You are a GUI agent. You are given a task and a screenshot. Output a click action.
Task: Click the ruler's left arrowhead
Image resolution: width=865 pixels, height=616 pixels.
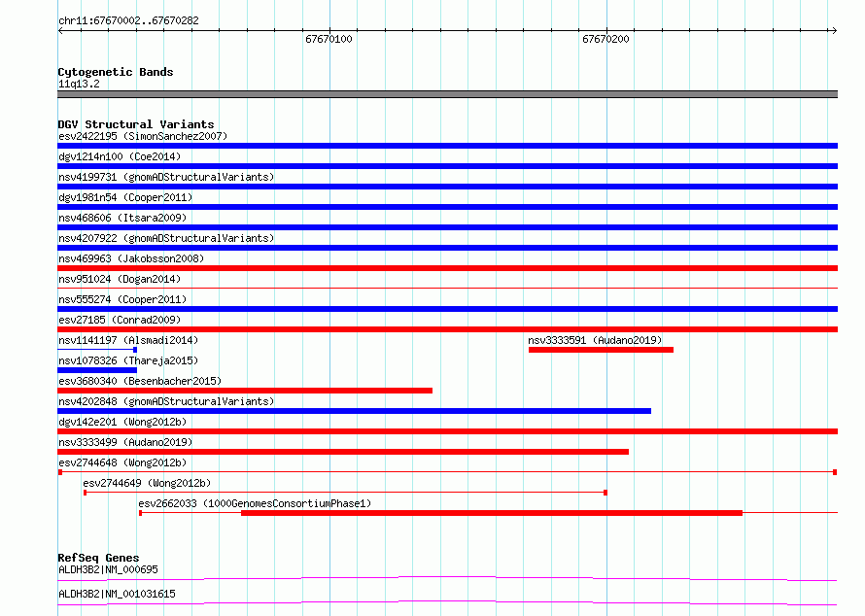[61, 30]
